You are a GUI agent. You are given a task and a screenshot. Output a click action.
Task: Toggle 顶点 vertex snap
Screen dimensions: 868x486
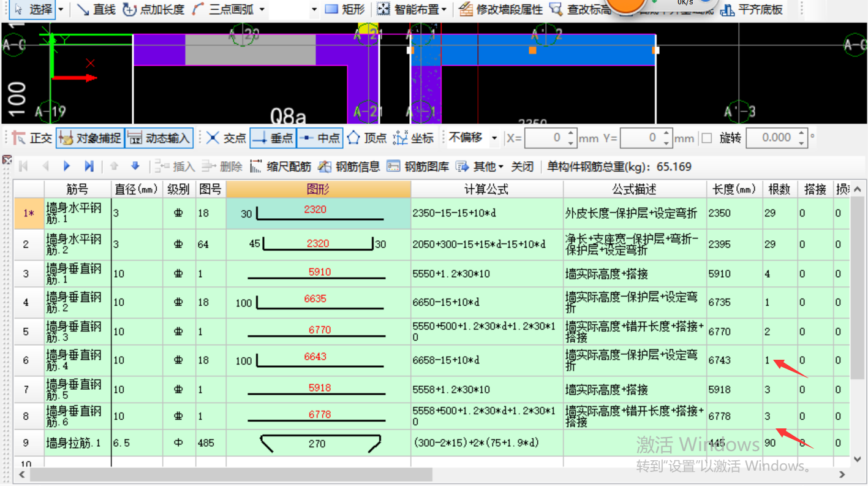tap(366, 138)
